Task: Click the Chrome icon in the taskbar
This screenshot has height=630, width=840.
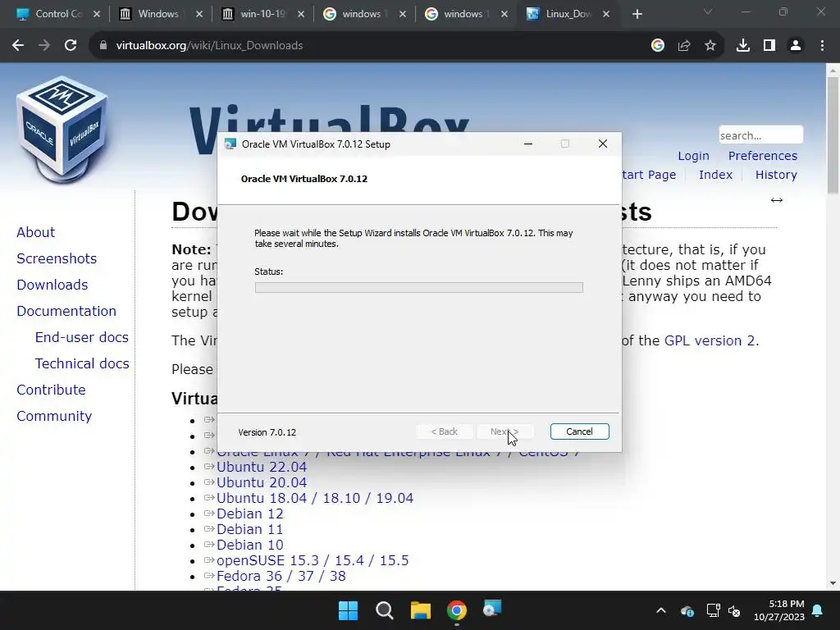Action: (x=457, y=610)
